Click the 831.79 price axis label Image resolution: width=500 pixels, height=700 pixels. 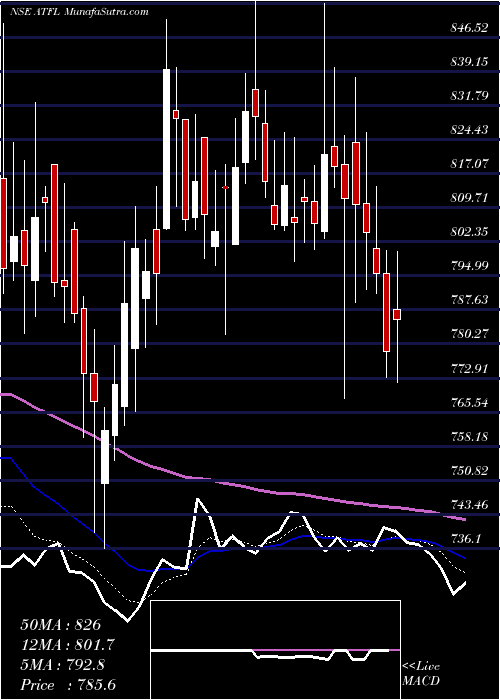coord(469,96)
